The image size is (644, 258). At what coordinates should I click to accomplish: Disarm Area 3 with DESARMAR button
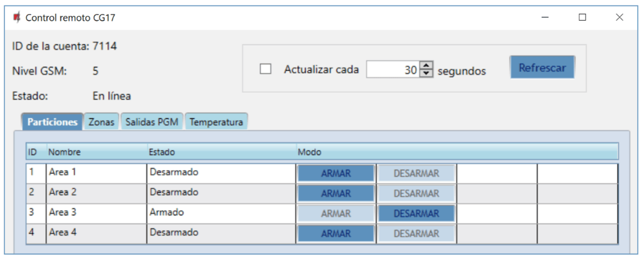pos(416,214)
